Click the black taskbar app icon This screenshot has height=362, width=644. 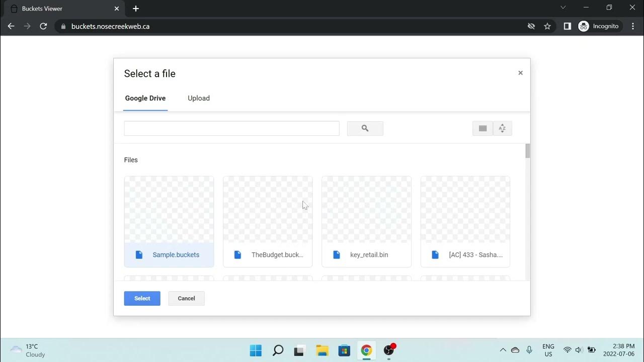300,350
